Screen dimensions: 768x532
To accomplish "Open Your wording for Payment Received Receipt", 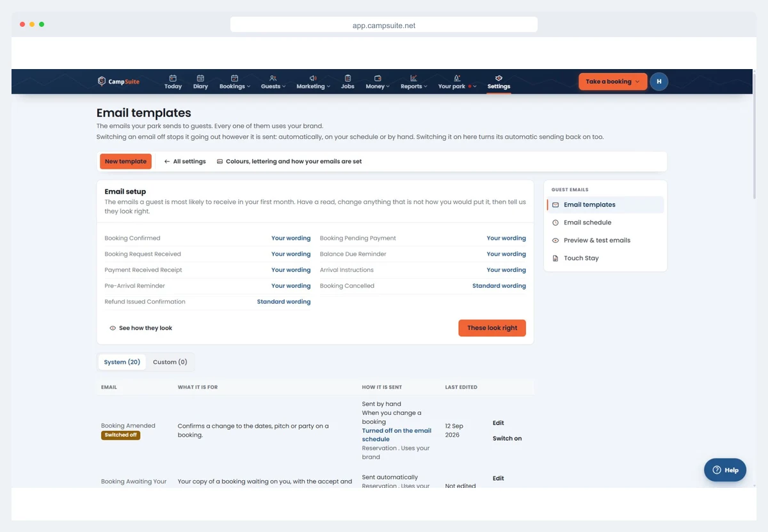I will point(291,270).
